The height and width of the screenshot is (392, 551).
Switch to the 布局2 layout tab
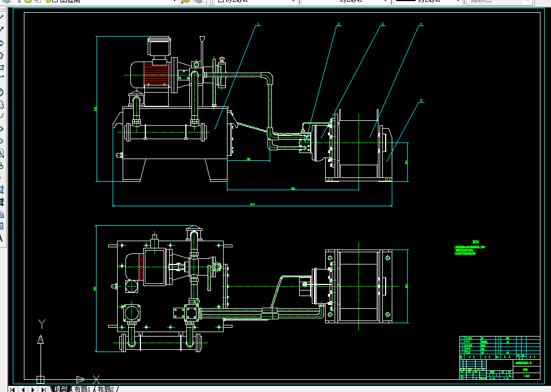click(x=105, y=389)
